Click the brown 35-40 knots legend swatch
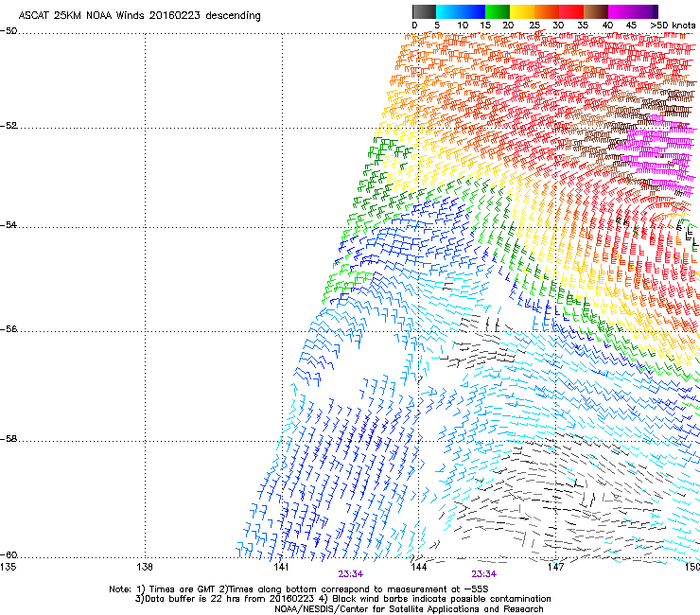This screenshot has width=700, height=615. tap(596, 11)
